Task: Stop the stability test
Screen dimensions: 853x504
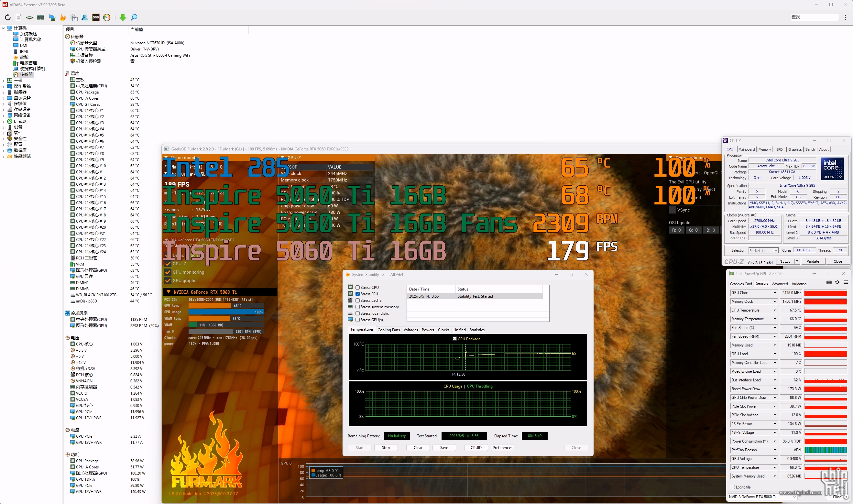Action: click(x=386, y=448)
